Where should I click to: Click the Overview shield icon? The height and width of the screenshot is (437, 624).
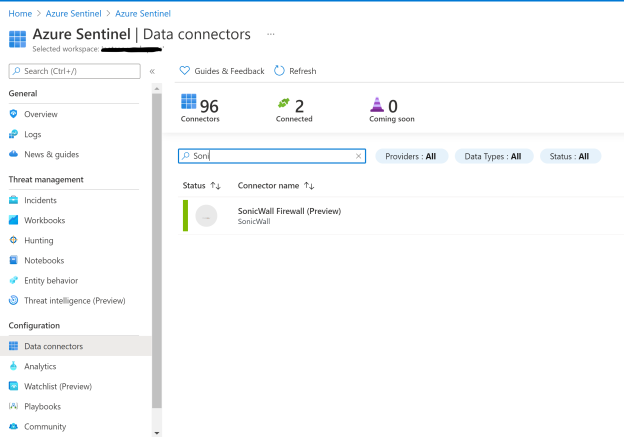point(14,114)
